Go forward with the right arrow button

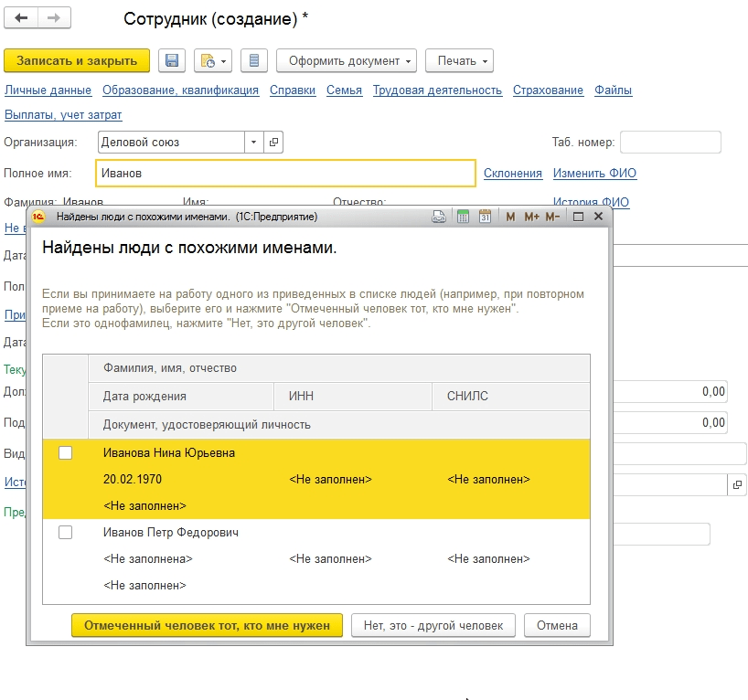tap(54, 18)
